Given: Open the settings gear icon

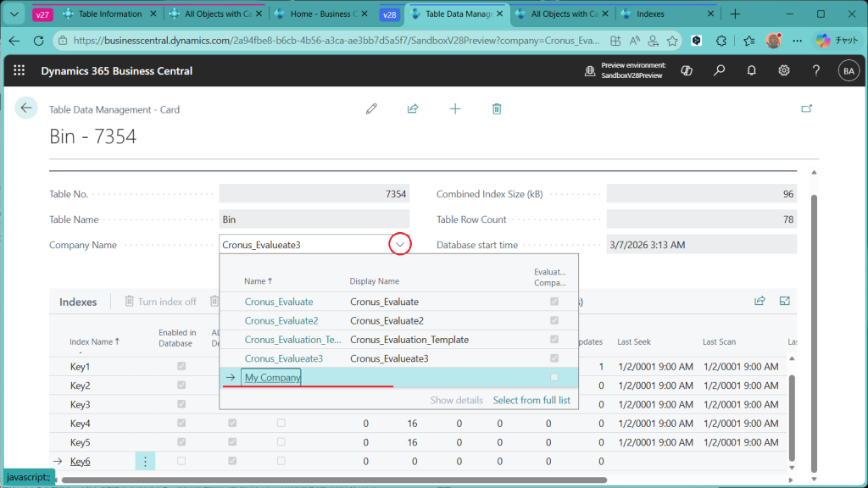Looking at the screenshot, I should click(x=784, y=71).
